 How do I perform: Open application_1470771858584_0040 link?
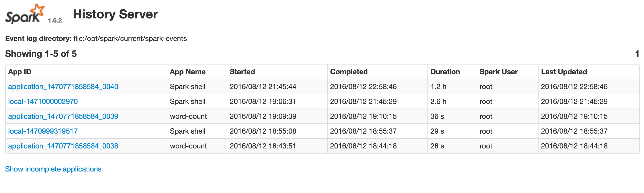click(63, 87)
